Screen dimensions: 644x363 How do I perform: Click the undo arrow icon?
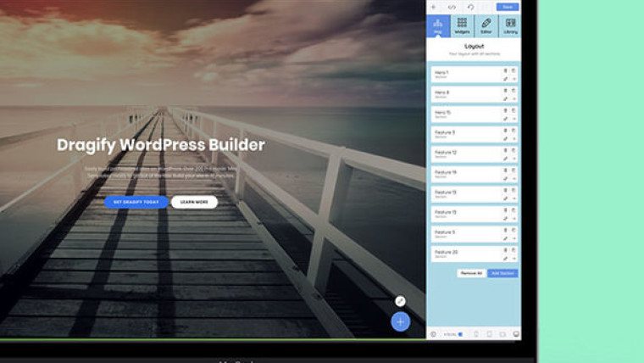tap(470, 7)
